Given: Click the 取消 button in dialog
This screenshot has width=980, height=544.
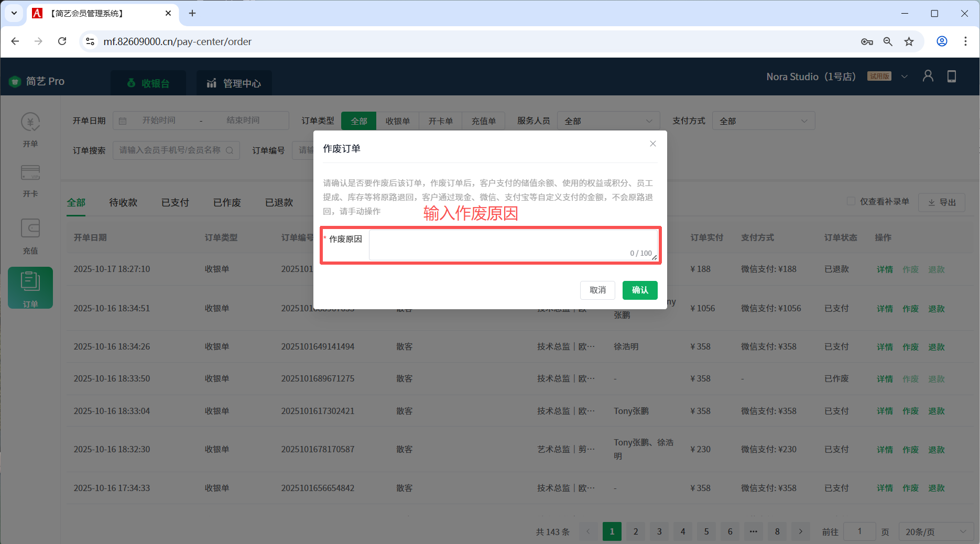Looking at the screenshot, I should click(597, 290).
